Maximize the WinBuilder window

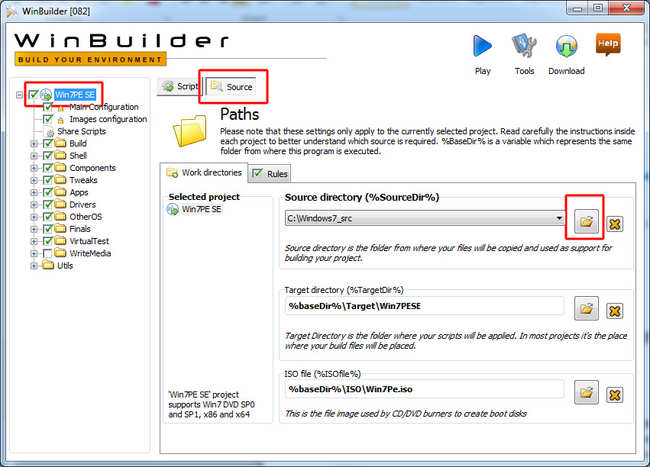point(598,7)
